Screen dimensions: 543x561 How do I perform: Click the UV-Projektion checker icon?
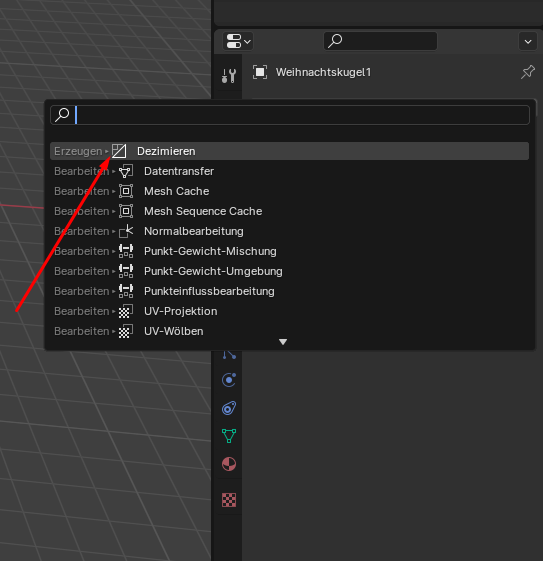click(126, 311)
